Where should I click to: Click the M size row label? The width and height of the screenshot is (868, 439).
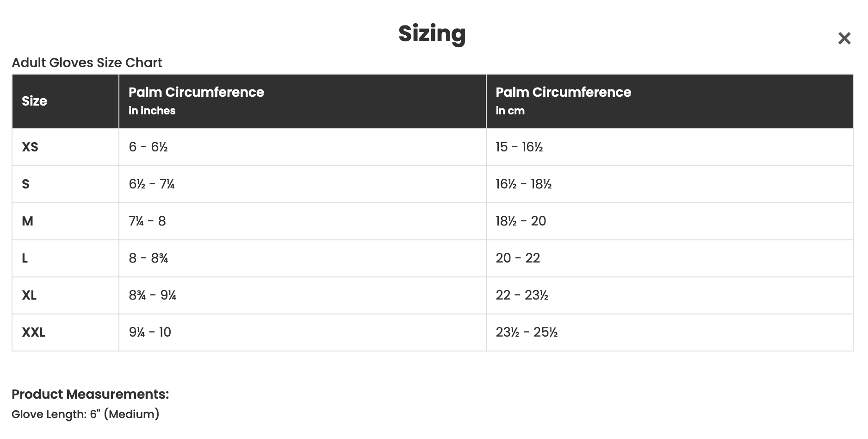pos(27,221)
